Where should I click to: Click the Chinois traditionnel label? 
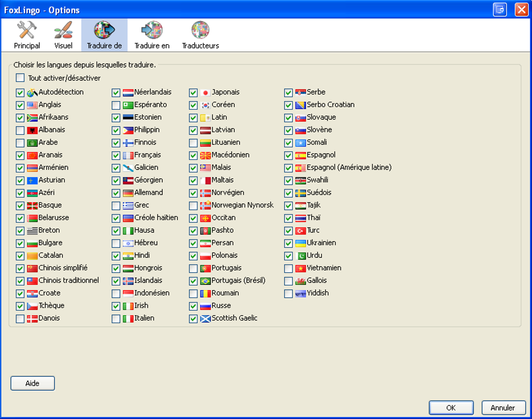click(x=69, y=281)
